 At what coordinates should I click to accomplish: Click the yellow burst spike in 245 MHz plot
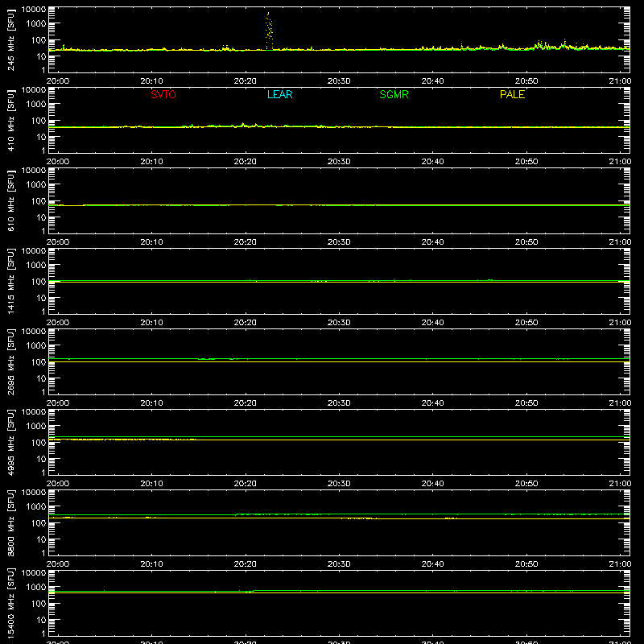[269, 31]
